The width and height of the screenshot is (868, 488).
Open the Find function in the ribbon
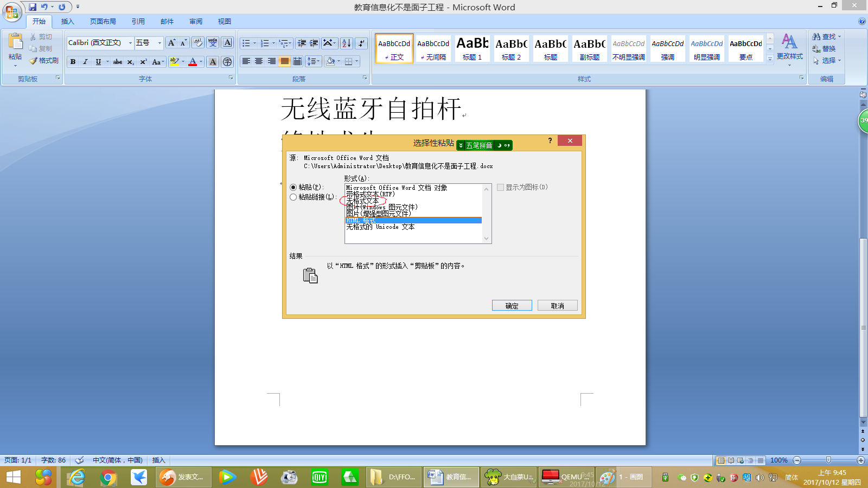coord(824,37)
